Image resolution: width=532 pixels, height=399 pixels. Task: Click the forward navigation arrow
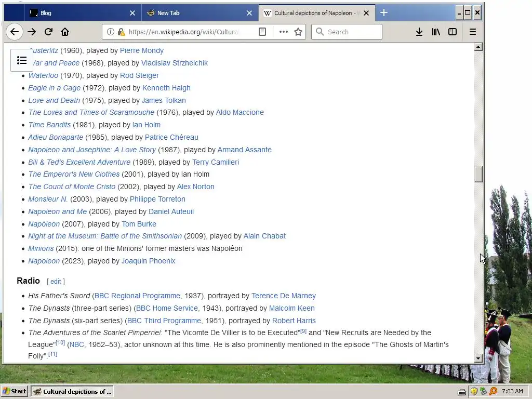32,32
